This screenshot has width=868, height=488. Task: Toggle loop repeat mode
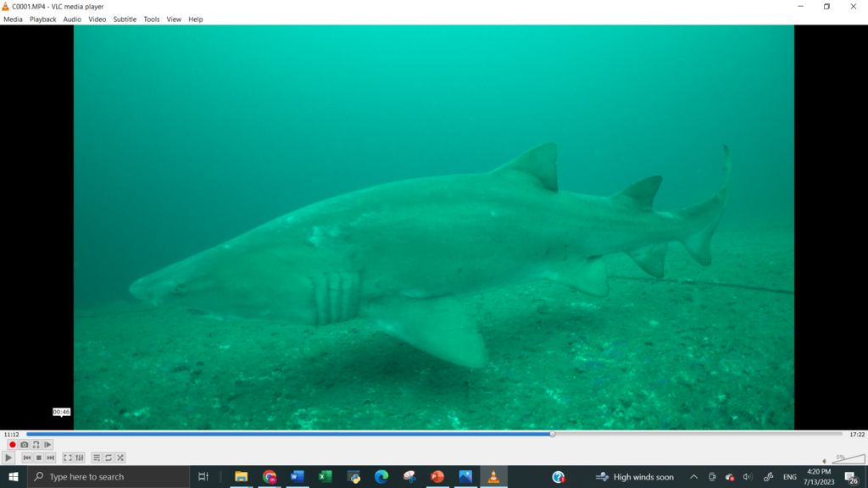[x=108, y=457]
